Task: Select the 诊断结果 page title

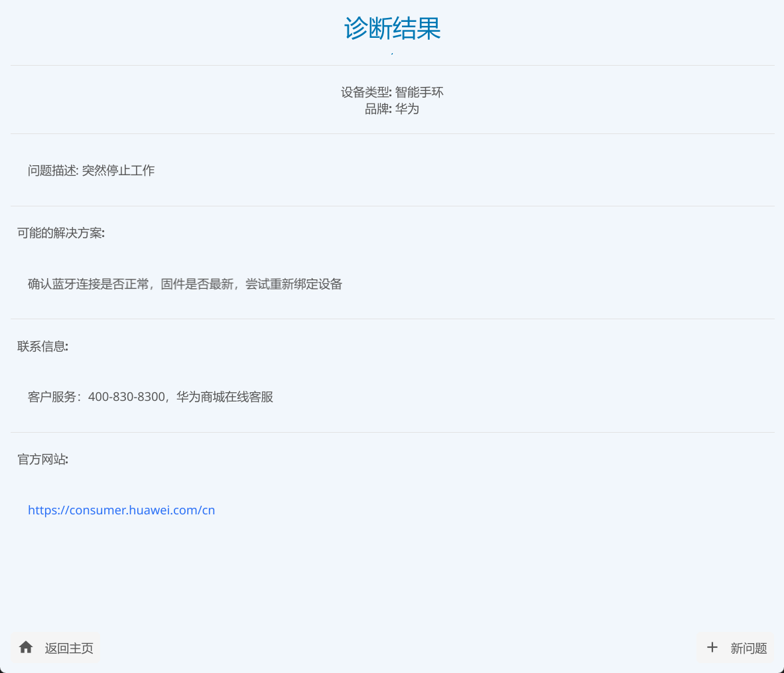Action: pyautogui.click(x=392, y=28)
